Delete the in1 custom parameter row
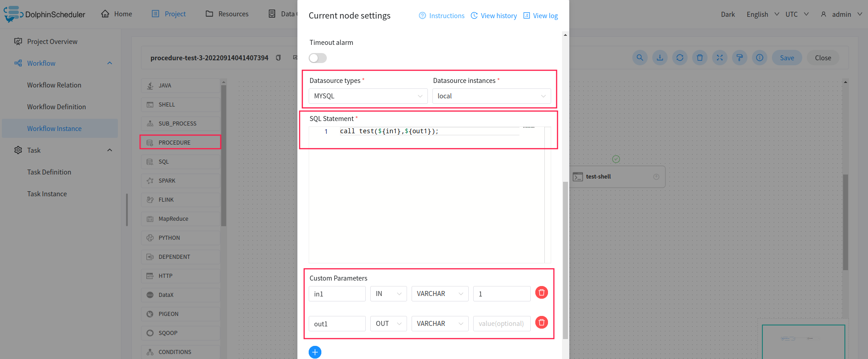868x359 pixels. coord(541,292)
